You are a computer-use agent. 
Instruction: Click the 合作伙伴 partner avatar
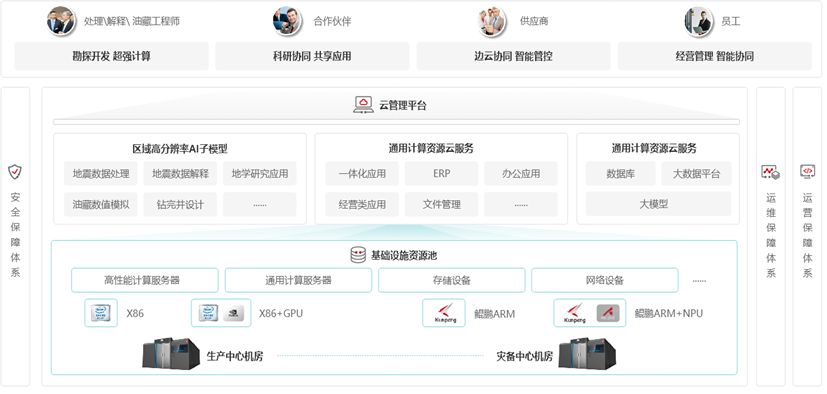[x=287, y=21]
